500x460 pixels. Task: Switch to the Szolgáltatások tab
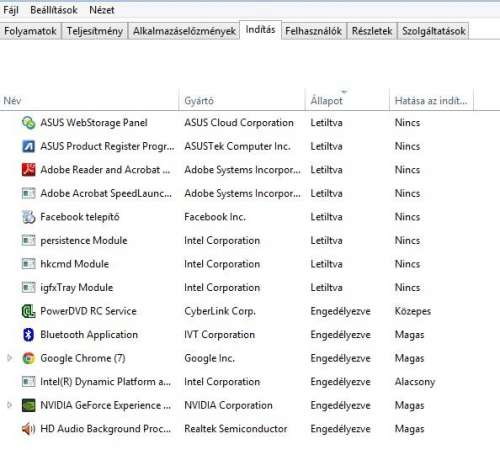(x=433, y=31)
